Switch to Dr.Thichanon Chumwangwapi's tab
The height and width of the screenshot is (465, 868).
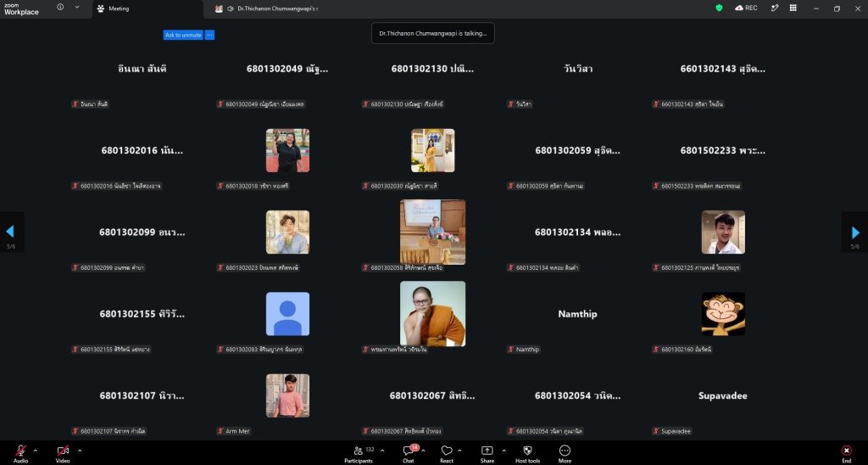[x=271, y=8]
